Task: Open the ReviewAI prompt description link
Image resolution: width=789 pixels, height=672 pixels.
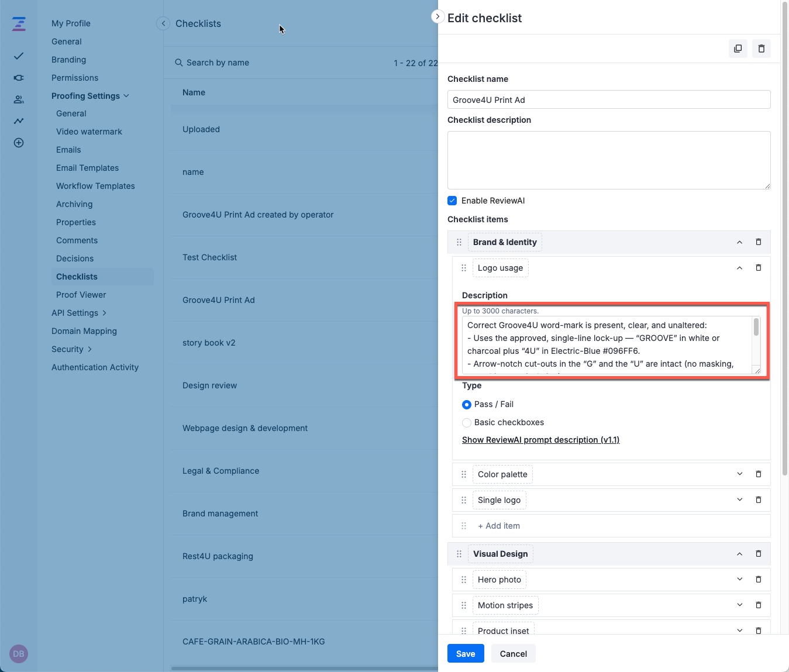Action: point(540,439)
